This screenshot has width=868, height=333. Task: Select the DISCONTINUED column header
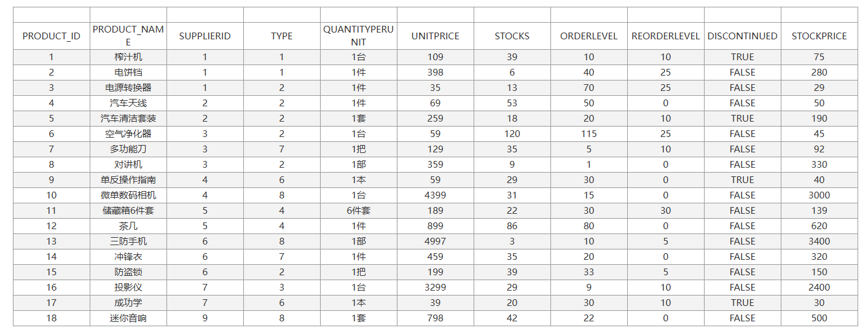[x=742, y=36]
